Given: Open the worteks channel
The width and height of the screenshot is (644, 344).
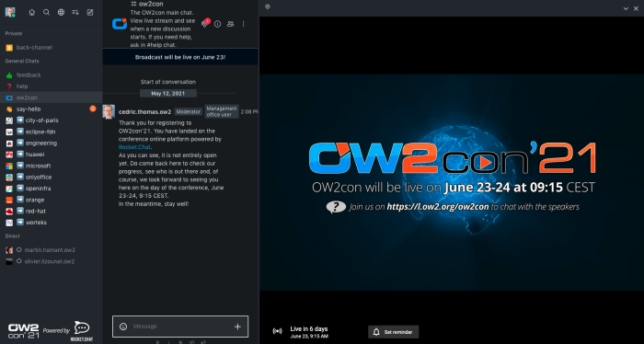Looking at the screenshot, I should click(51, 223).
